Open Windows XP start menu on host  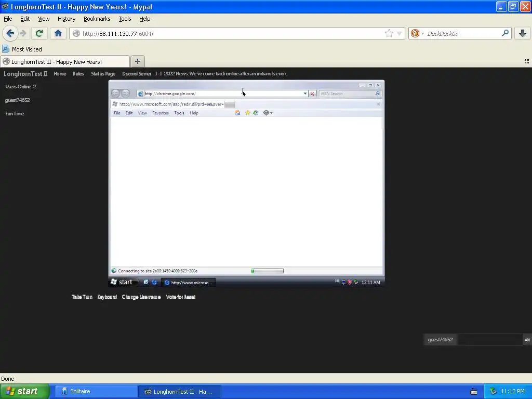click(25, 391)
